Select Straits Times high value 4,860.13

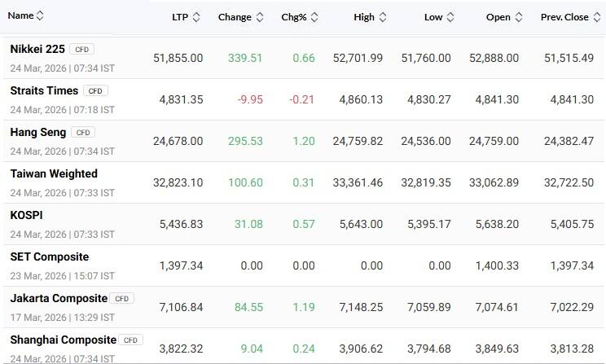(361, 99)
